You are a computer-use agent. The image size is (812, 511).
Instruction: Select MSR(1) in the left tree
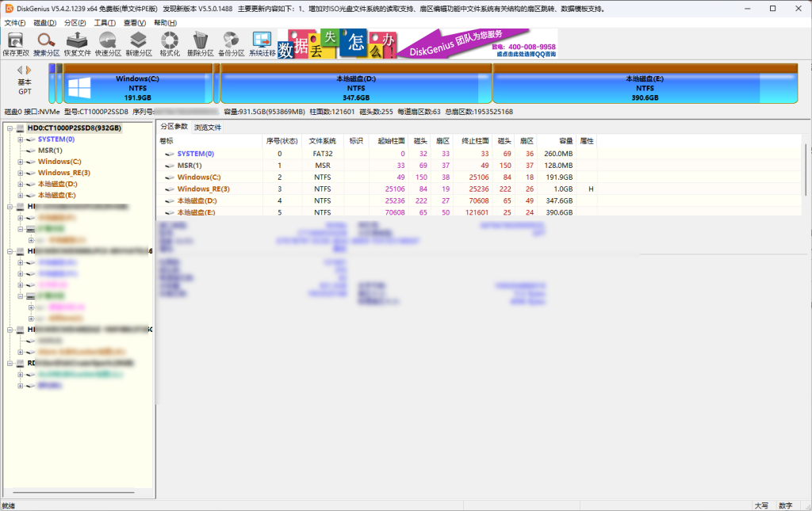50,151
